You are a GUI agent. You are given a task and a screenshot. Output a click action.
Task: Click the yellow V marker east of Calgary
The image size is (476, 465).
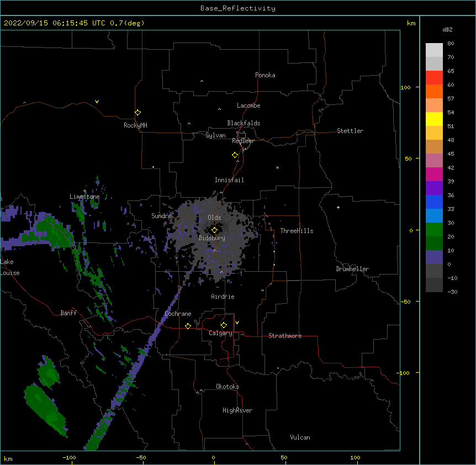(237, 323)
